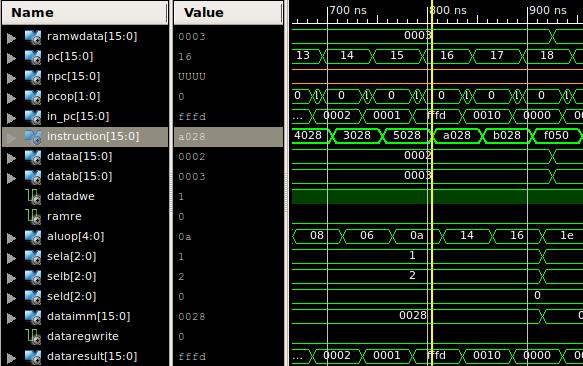Image resolution: width=583 pixels, height=366 pixels.
Task: Click the '0001' dataresult waveform segment
Action: (x=387, y=356)
